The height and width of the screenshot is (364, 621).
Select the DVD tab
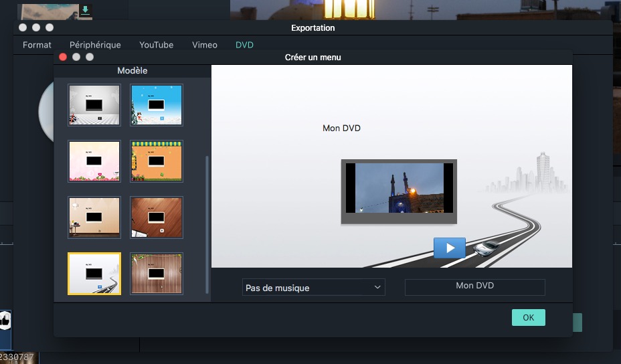244,45
